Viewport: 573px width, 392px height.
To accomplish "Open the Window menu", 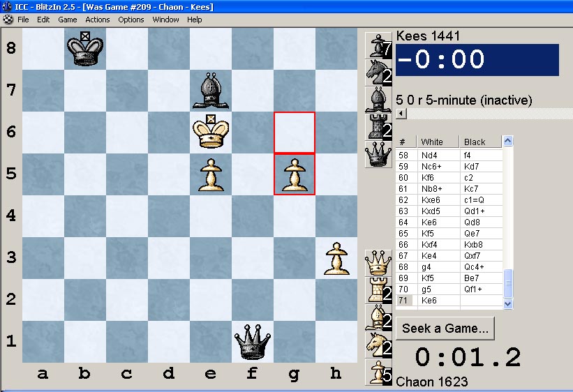I will pos(165,20).
